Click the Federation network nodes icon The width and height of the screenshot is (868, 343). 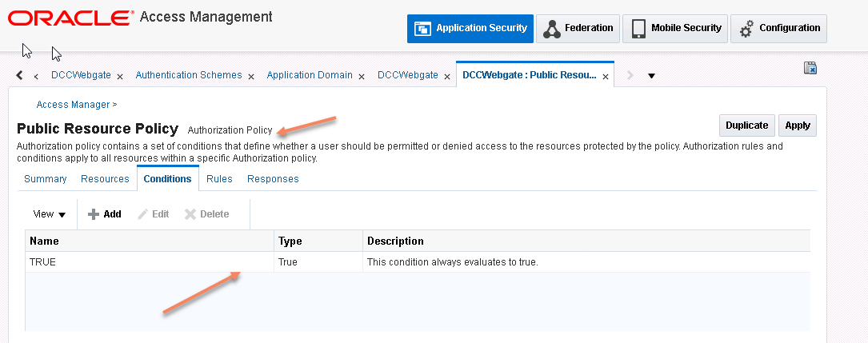pyautogui.click(x=551, y=28)
